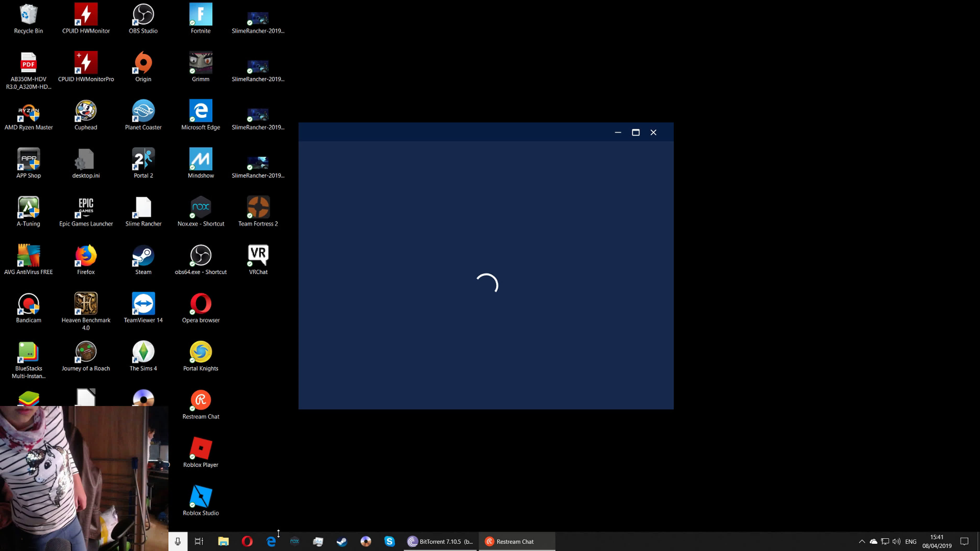Open Epic Games Launcher icon
980x551 pixels.
86,212
